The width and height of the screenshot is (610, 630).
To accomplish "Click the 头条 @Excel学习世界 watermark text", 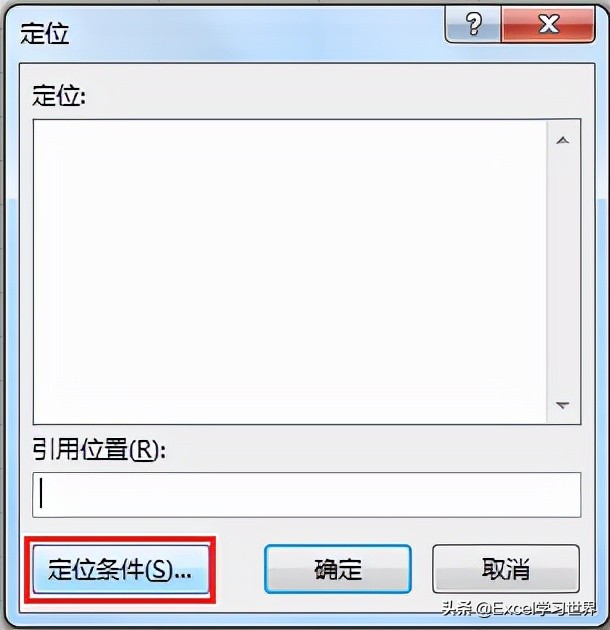I will coord(519,609).
